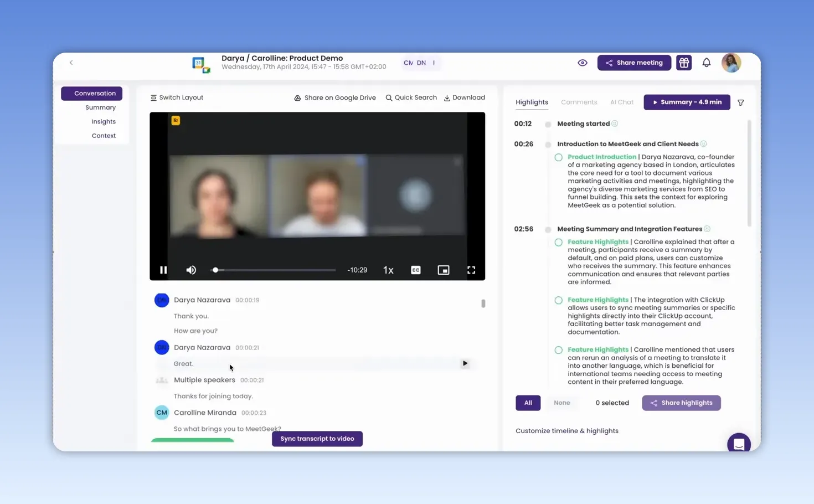Click the Share highlights button
The image size is (814, 504).
point(681,403)
